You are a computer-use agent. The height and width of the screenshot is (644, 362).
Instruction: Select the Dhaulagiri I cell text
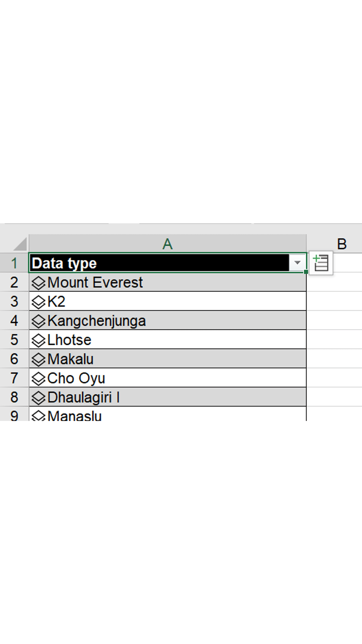point(83,397)
